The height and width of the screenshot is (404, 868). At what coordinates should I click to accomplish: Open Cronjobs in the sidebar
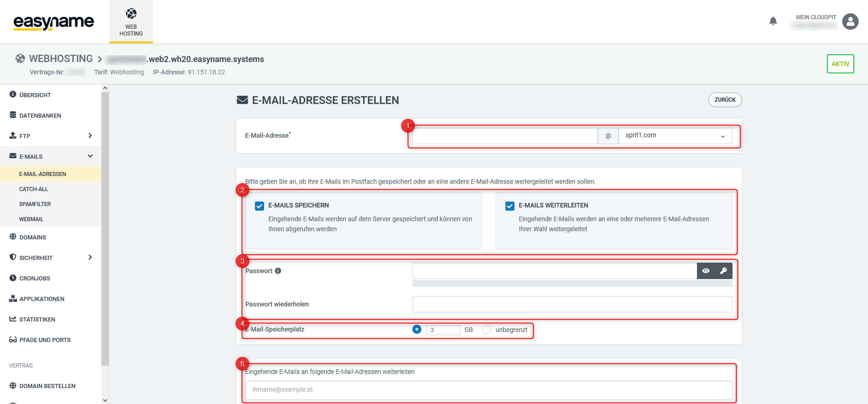click(35, 278)
